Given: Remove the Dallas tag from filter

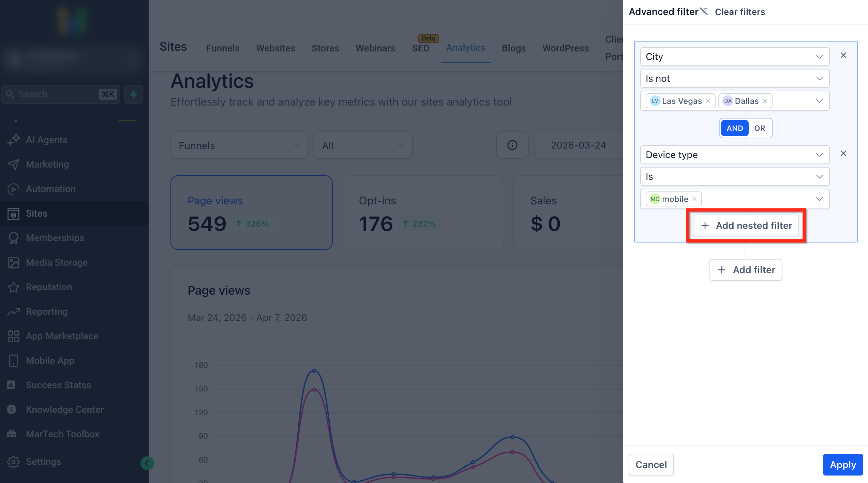Looking at the screenshot, I should point(765,101).
